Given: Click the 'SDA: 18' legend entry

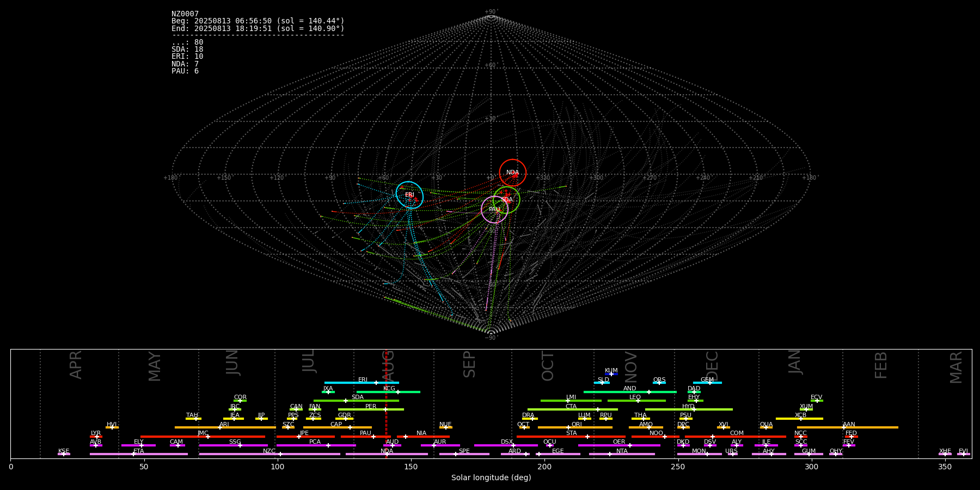Looking at the screenshot, I should (x=187, y=50).
